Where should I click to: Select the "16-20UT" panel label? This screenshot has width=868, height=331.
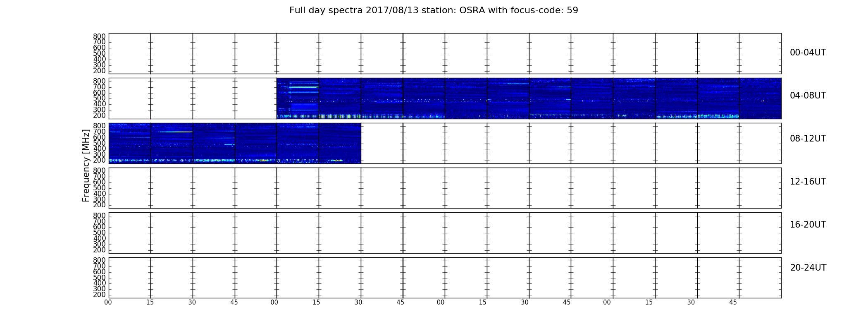point(808,225)
